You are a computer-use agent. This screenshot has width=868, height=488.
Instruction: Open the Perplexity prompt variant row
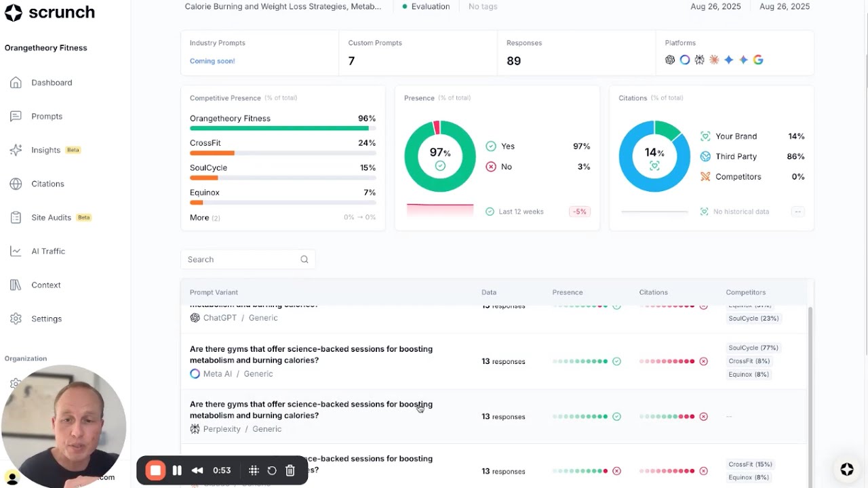pyautogui.click(x=494, y=416)
